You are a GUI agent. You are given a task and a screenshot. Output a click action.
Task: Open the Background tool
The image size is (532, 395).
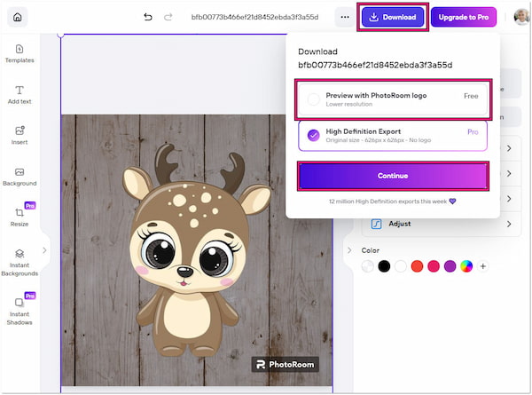click(x=20, y=176)
